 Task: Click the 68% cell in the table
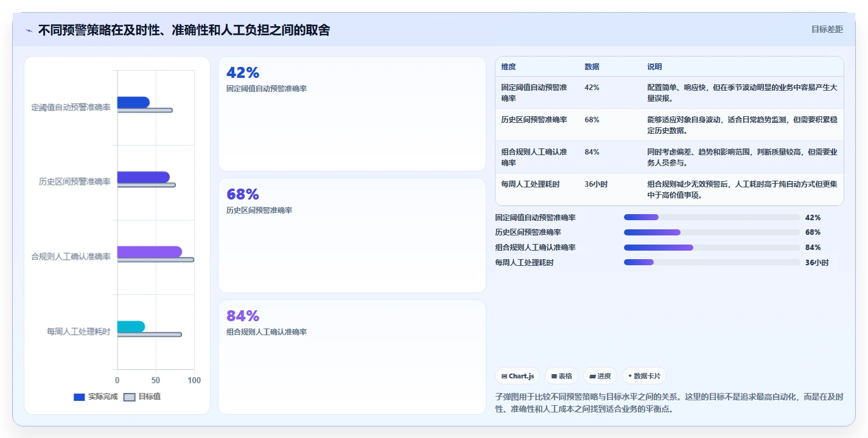coord(592,120)
